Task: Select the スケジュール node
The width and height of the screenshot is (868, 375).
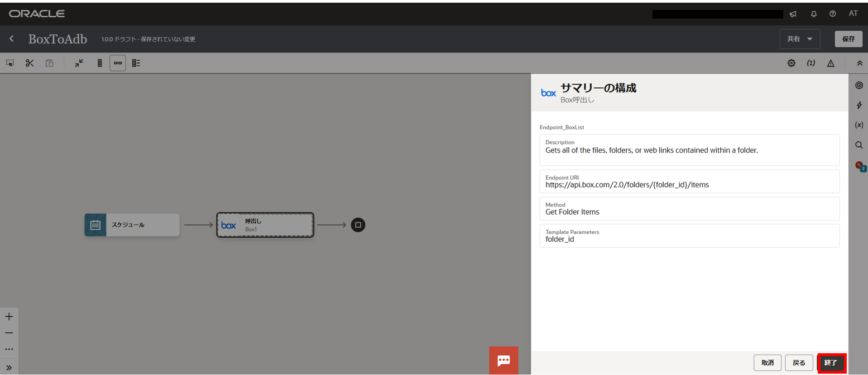Action: (x=132, y=225)
